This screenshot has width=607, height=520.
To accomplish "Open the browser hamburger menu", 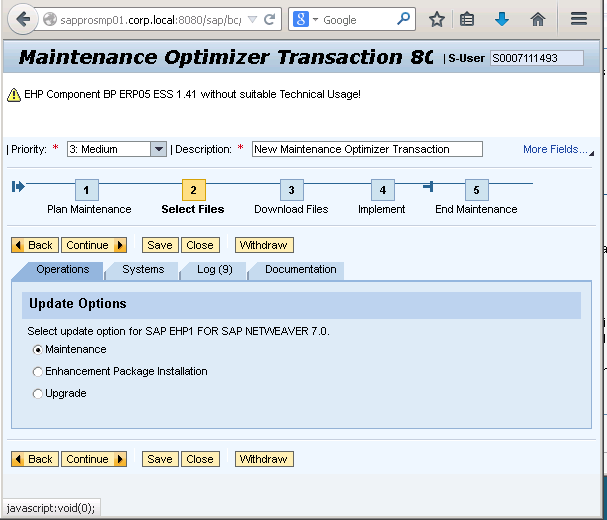I will click(579, 19).
